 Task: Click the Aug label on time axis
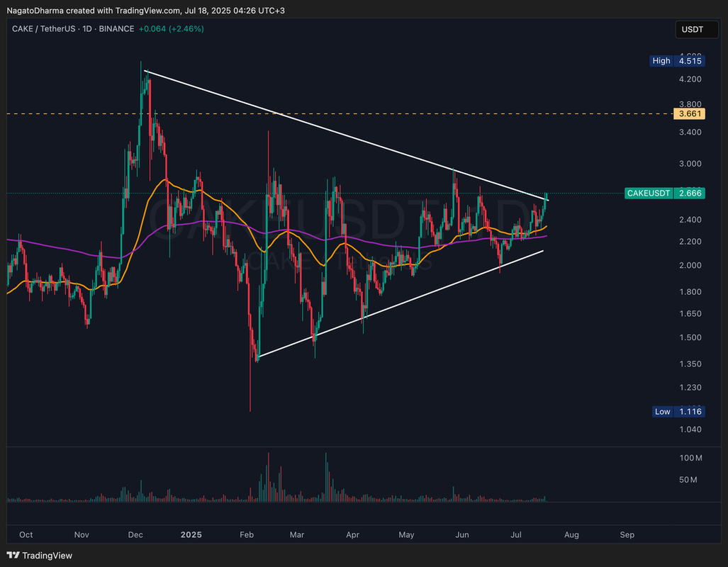pos(571,535)
